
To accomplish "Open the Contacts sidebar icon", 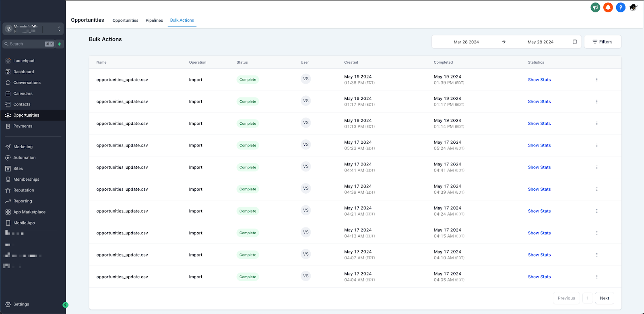I will click(x=8, y=104).
